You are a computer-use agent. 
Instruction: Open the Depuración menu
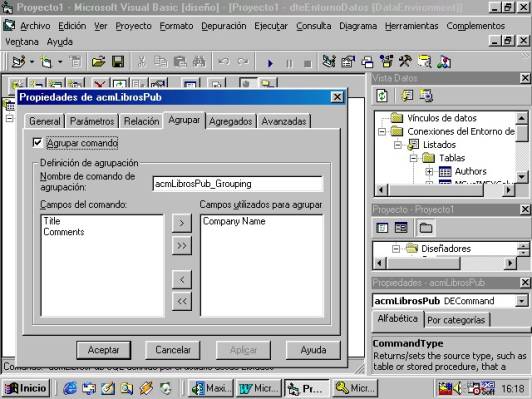224,26
